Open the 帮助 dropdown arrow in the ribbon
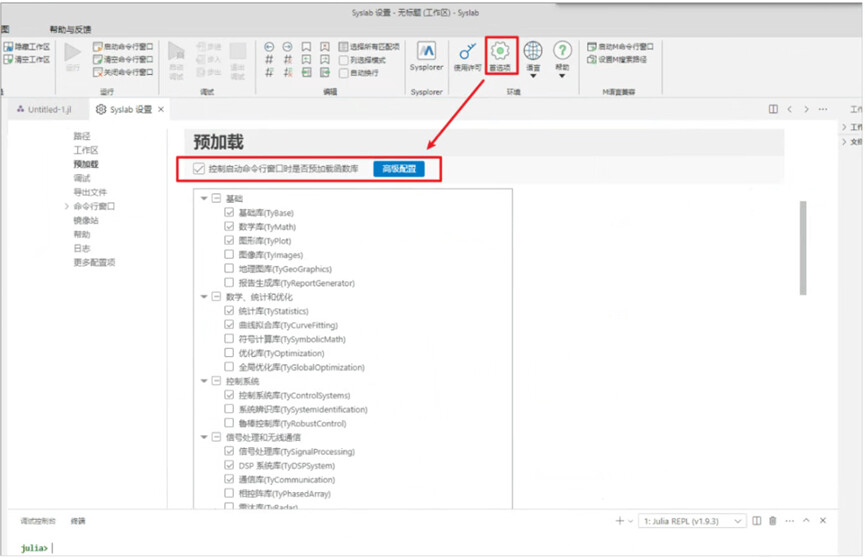 point(562,76)
